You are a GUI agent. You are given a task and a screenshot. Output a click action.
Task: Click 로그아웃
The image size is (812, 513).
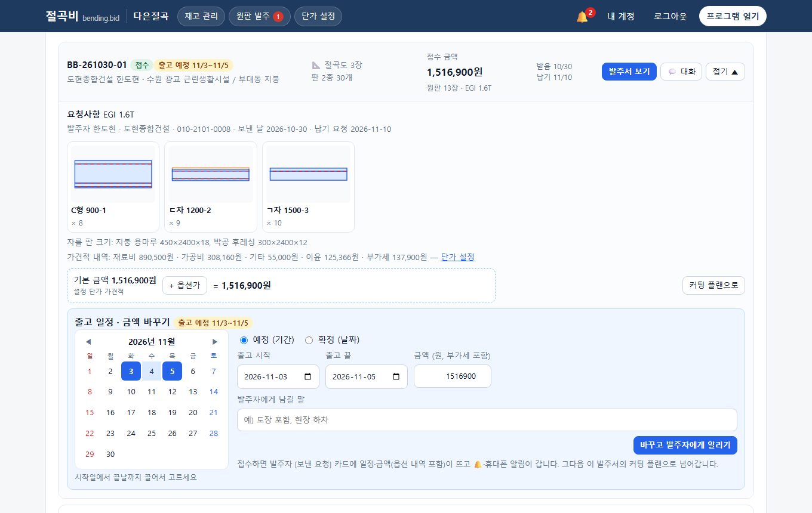670,17
